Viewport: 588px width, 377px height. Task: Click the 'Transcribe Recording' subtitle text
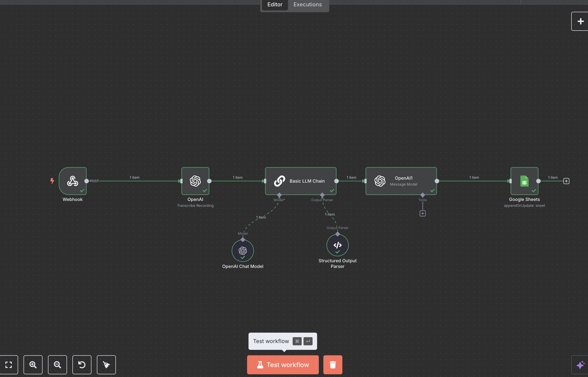coord(195,206)
